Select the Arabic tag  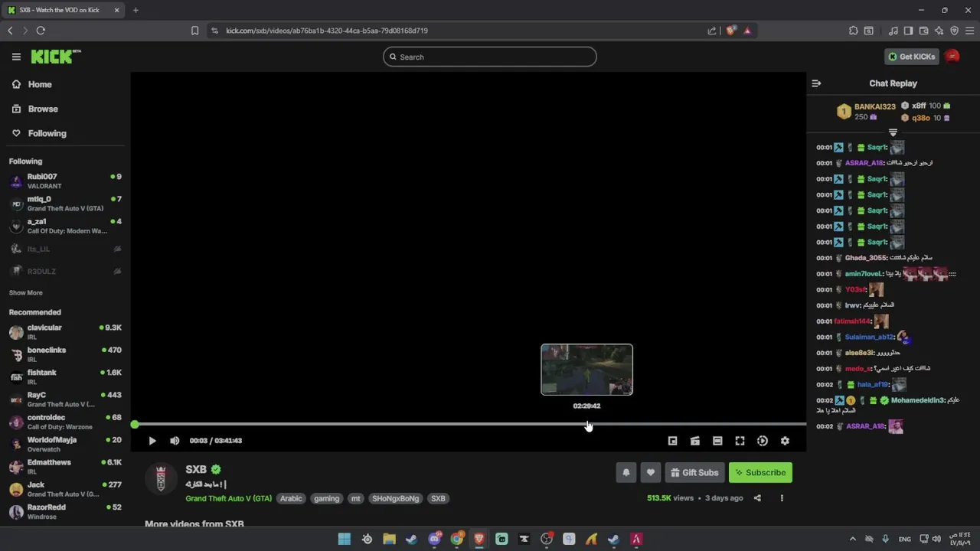coord(291,498)
